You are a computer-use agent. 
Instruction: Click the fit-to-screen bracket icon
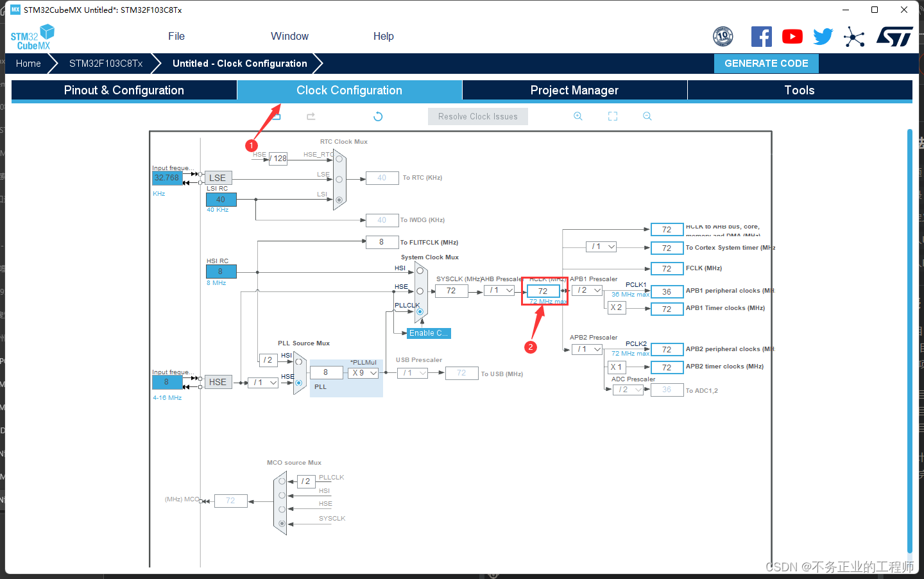coord(613,116)
